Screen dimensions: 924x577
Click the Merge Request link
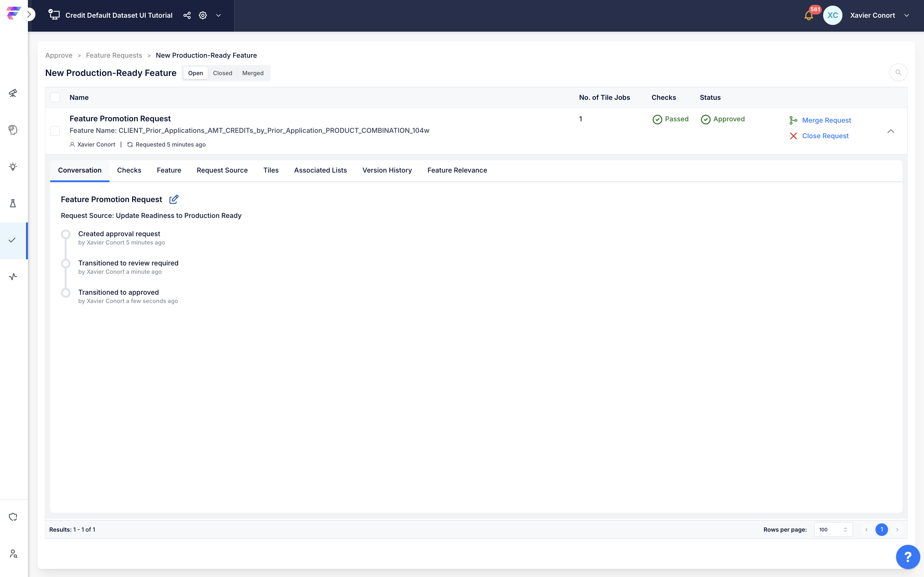pos(826,120)
